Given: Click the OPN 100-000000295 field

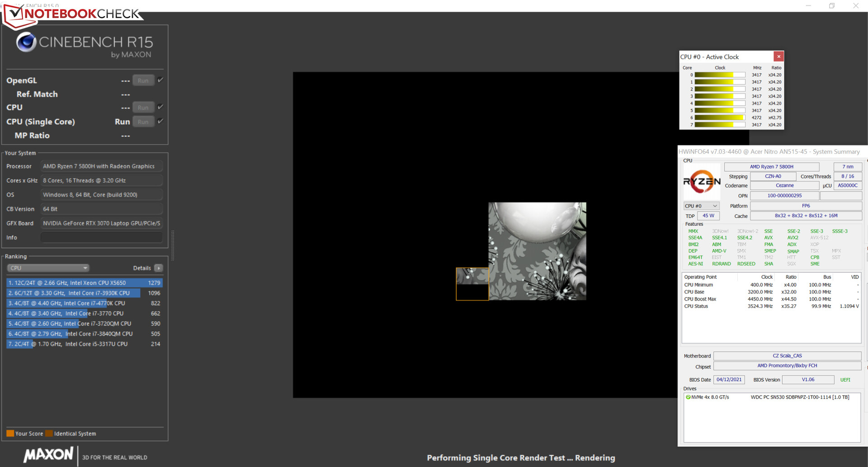Looking at the screenshot, I should (x=785, y=196).
